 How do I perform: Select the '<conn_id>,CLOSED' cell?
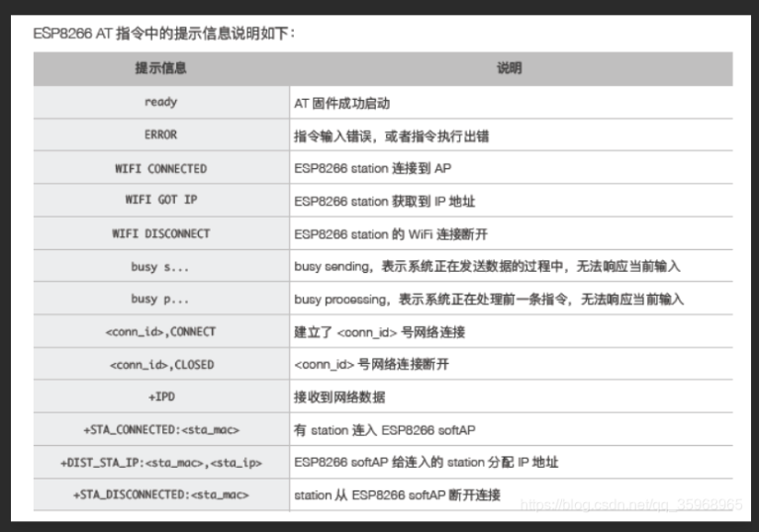click(x=161, y=365)
